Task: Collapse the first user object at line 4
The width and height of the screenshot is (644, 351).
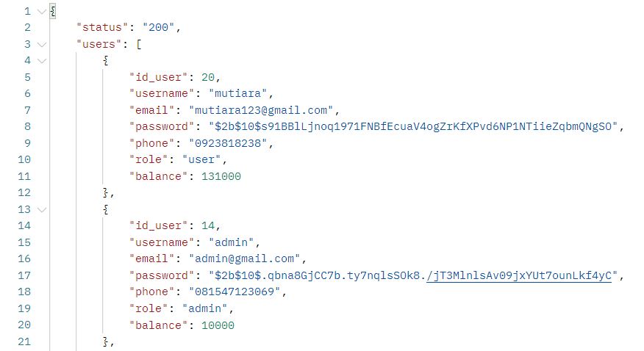Action: pos(41,61)
